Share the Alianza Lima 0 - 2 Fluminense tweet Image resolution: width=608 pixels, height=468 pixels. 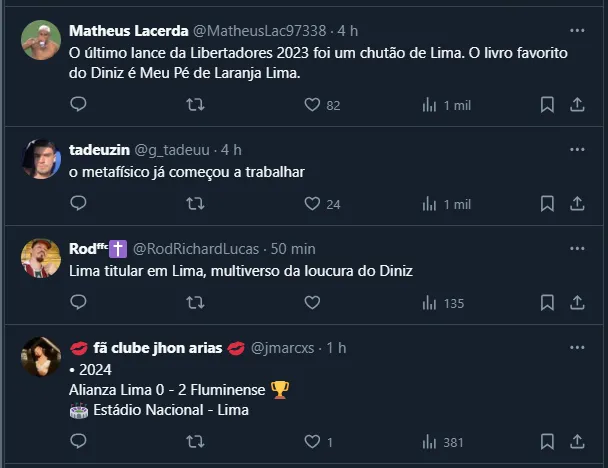(577, 441)
